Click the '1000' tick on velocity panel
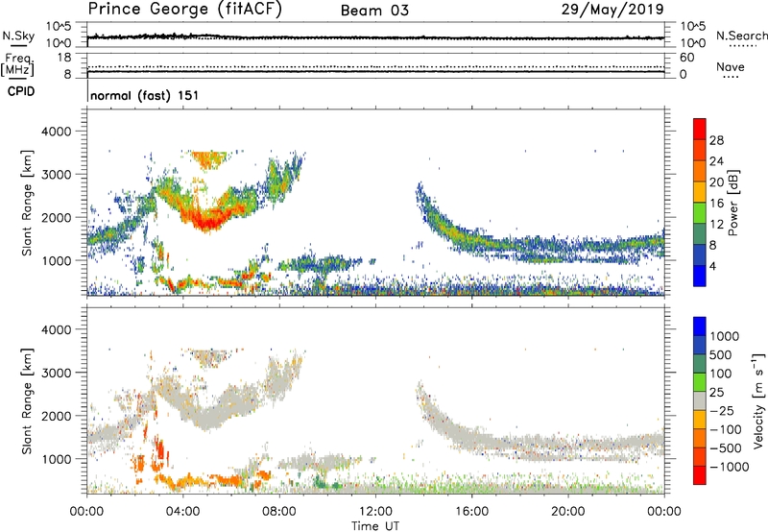This screenshot has width=768, height=532. coord(57,459)
